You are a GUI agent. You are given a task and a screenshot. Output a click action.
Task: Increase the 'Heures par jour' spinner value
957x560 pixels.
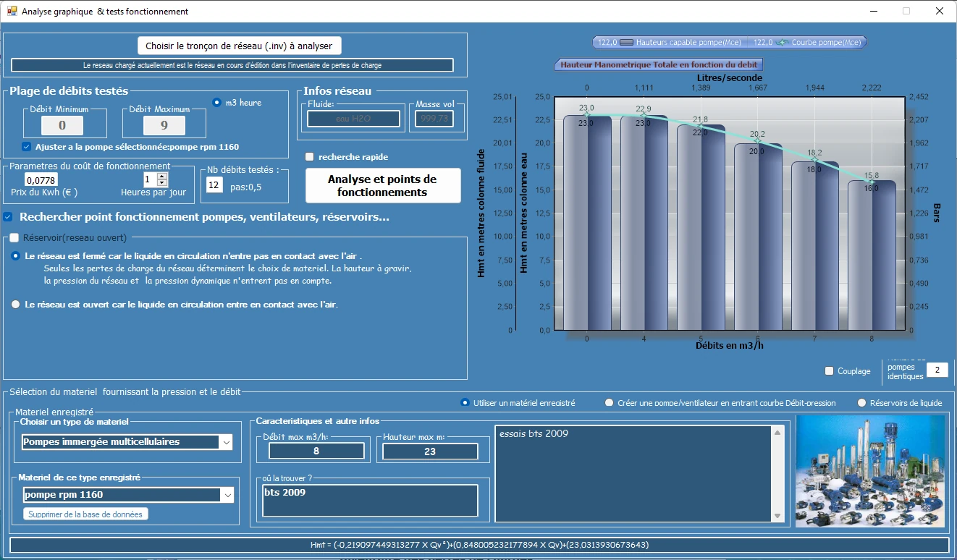(x=162, y=176)
